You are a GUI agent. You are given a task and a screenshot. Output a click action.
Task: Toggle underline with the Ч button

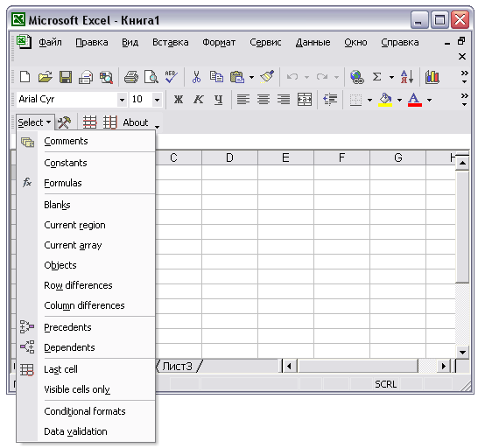click(218, 100)
